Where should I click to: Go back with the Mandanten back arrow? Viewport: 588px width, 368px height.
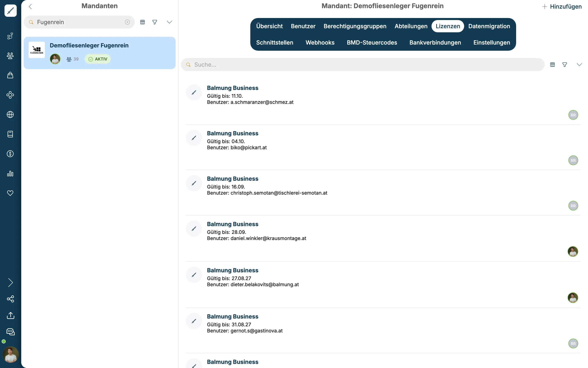[x=30, y=7]
